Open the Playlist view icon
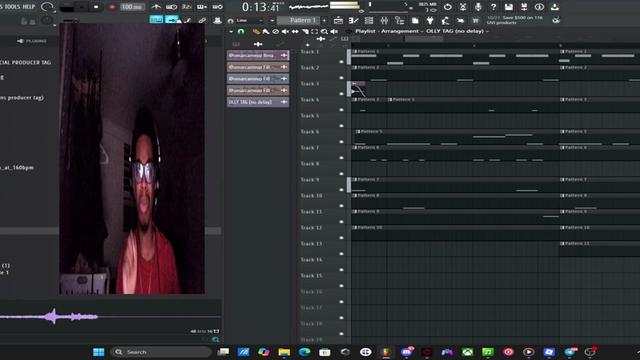This screenshot has width=640, height=360. pos(338,20)
